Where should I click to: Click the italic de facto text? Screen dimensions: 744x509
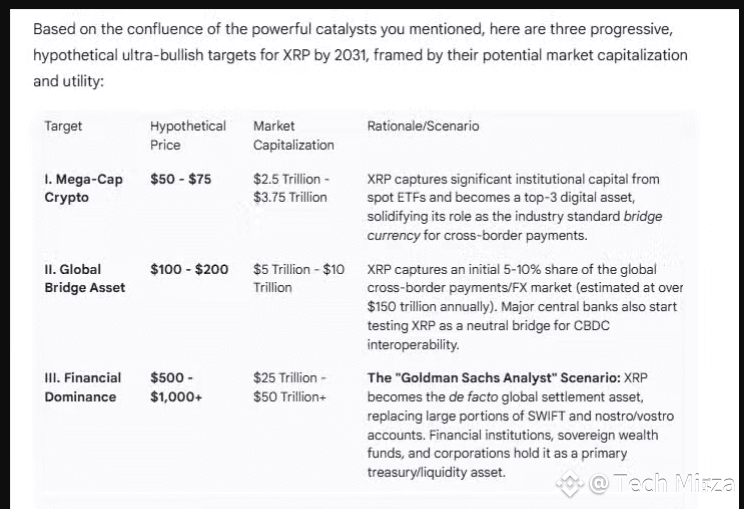click(x=470, y=397)
